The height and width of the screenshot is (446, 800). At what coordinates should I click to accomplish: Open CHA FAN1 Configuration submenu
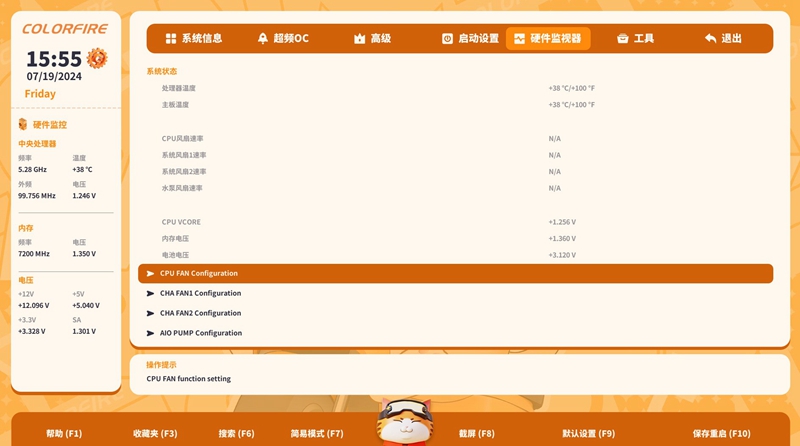click(x=200, y=293)
